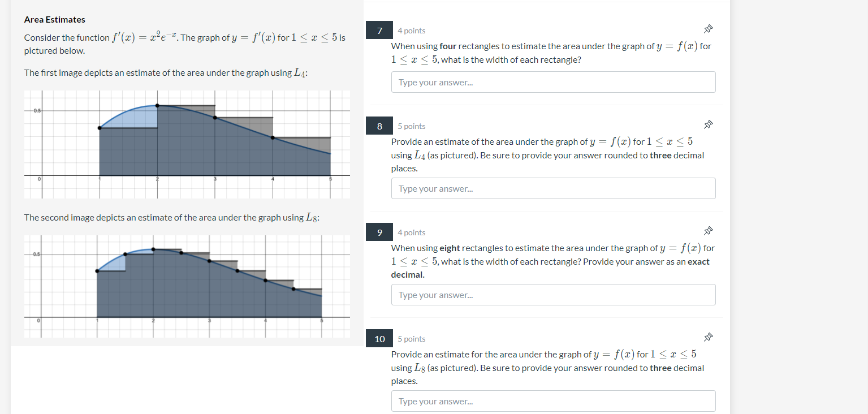Select the Area Estimates heading
Viewport: 868px width, 414px height.
coord(54,19)
